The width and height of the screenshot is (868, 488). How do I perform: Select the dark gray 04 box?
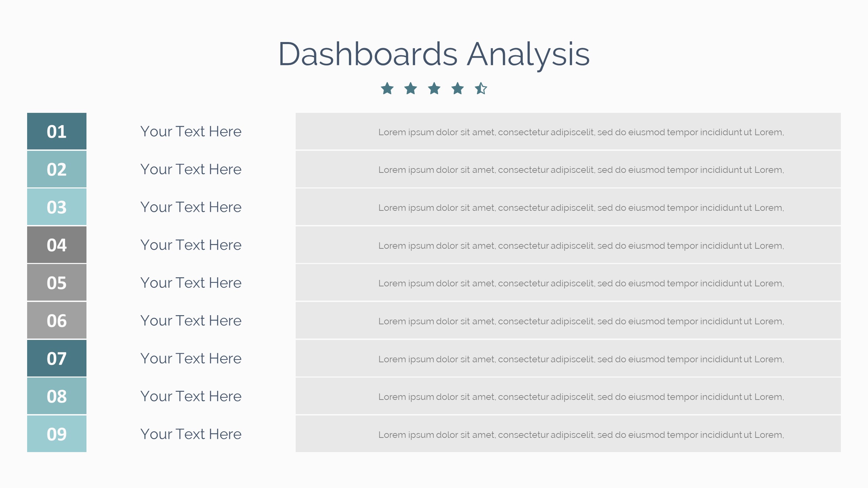[x=57, y=245]
